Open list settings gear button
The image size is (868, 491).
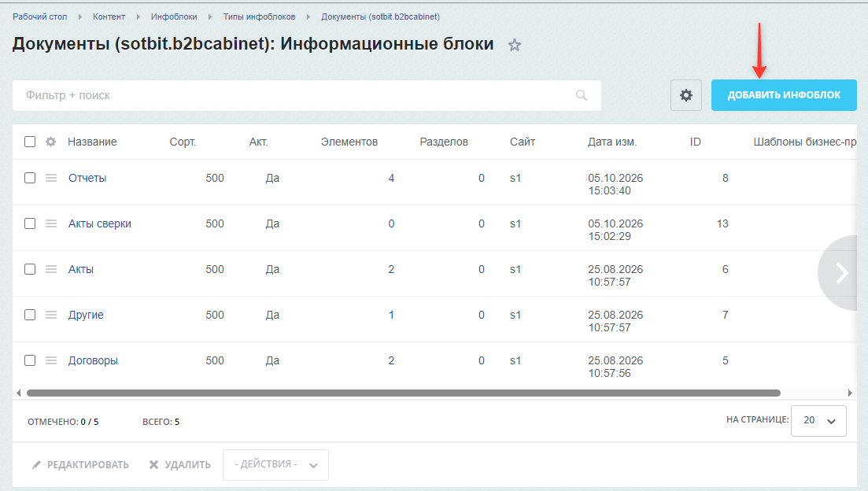point(686,95)
